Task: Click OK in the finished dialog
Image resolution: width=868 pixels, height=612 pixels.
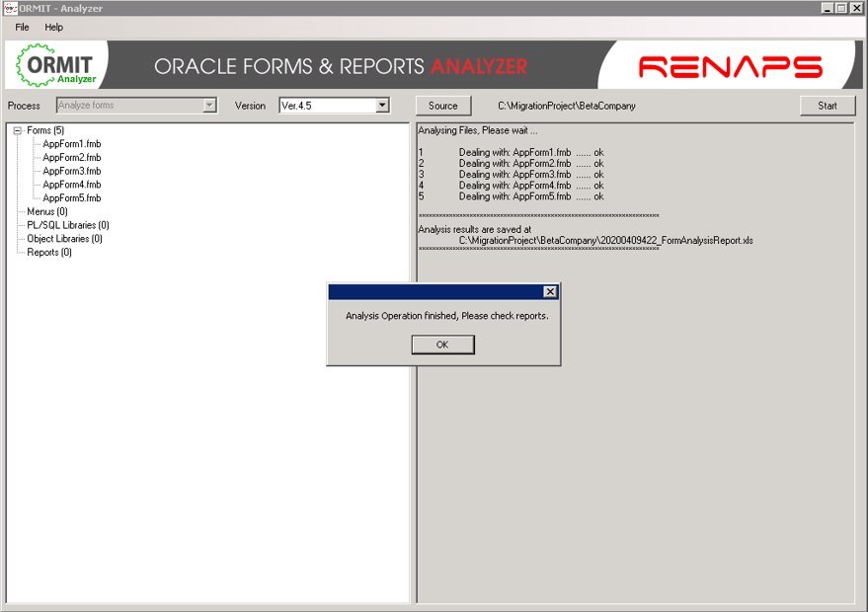Action: (x=442, y=344)
